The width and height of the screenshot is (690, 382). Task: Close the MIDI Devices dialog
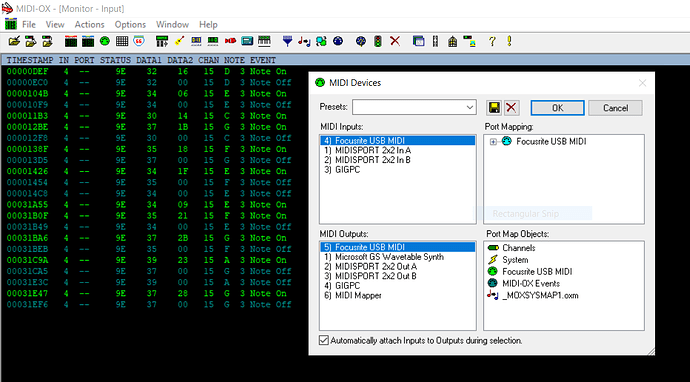(642, 83)
